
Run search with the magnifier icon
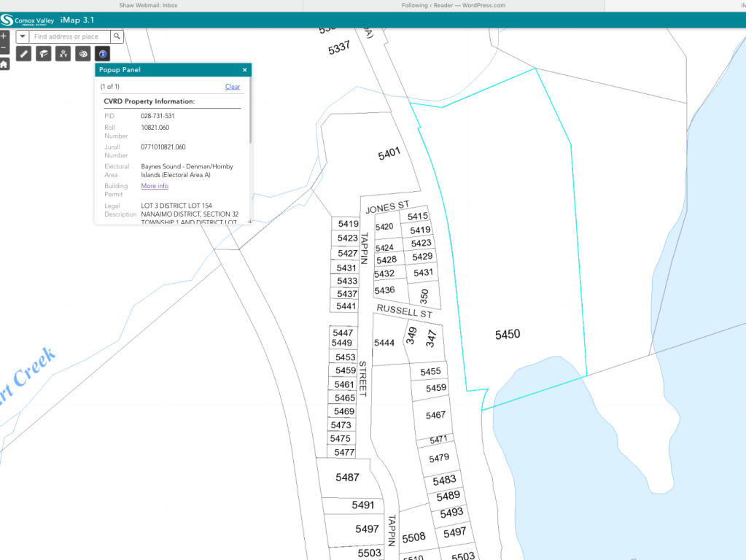pos(117,36)
